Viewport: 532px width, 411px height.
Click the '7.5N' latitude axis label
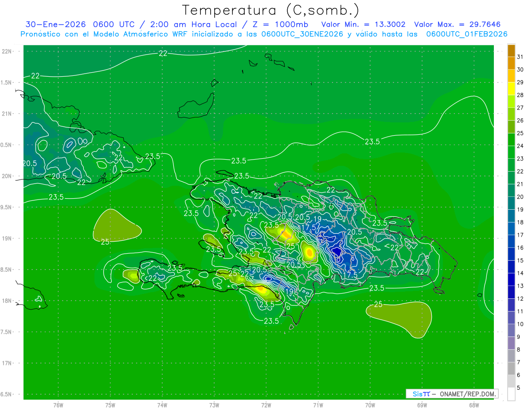(x=7, y=332)
